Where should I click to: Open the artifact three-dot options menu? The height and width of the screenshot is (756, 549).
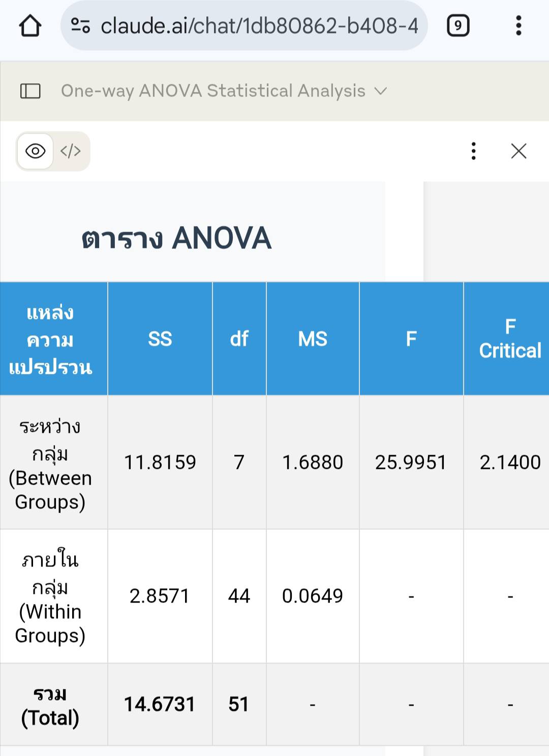tap(474, 151)
